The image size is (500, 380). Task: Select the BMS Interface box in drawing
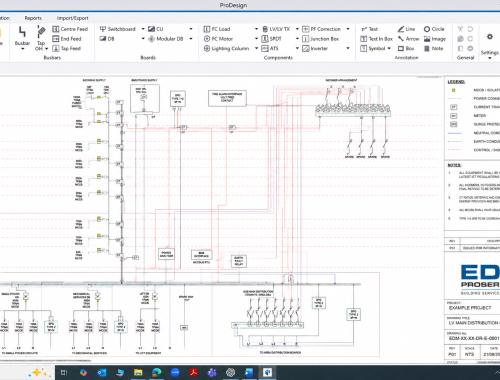pyautogui.click(x=201, y=255)
